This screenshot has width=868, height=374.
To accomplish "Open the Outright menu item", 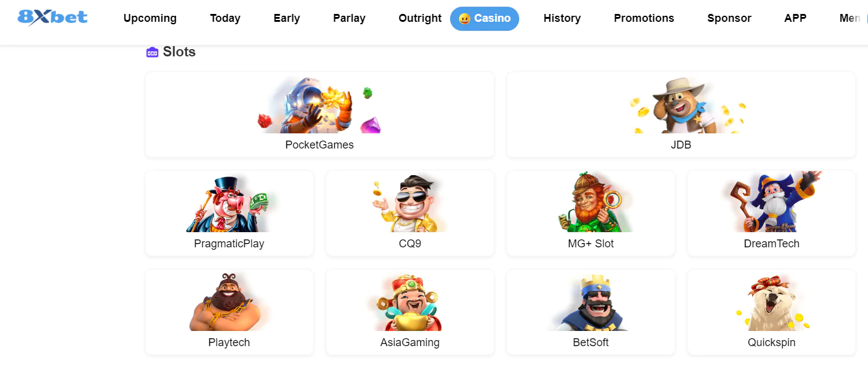I will [420, 18].
